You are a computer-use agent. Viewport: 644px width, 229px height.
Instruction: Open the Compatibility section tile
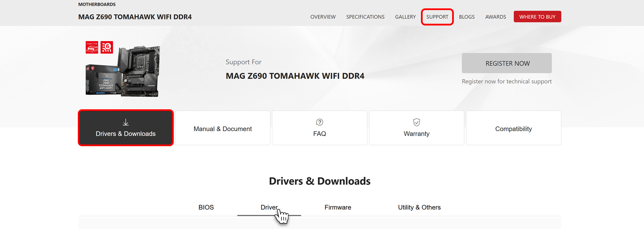click(514, 129)
